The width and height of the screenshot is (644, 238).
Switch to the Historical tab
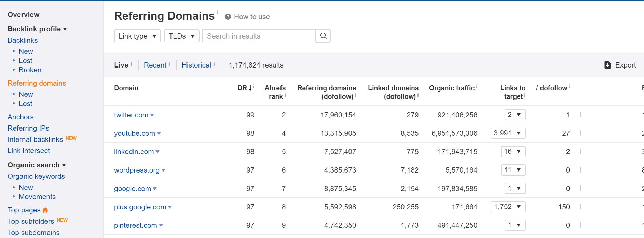196,65
